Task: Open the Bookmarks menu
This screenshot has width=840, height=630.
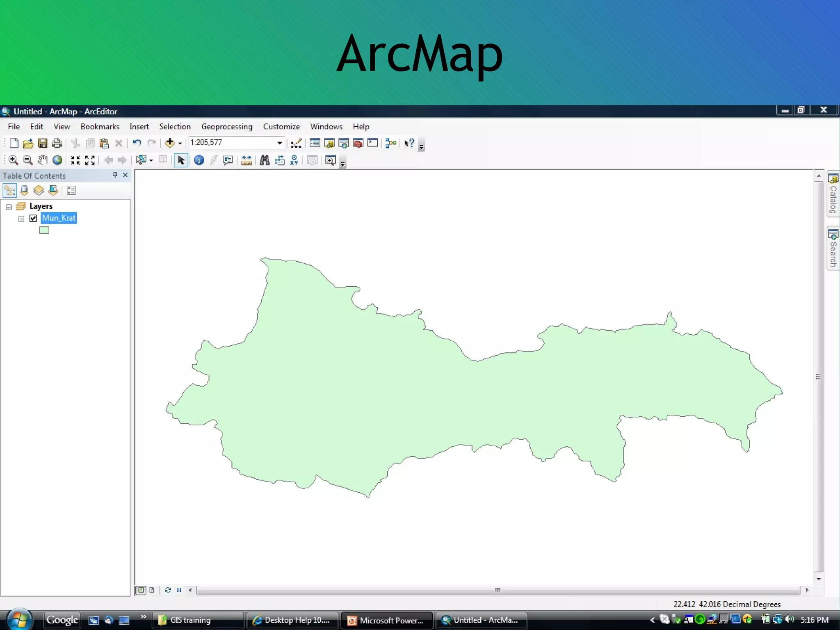Action: coord(100,126)
